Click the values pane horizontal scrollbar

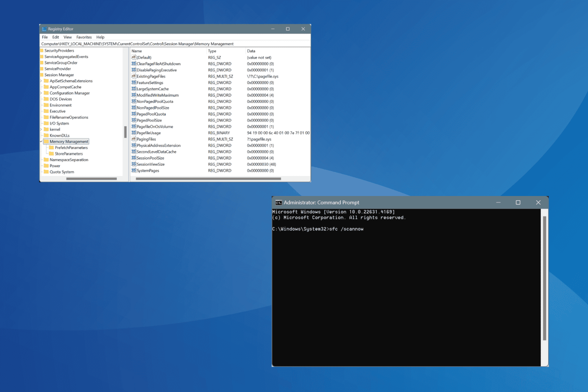pyautogui.click(x=208, y=179)
